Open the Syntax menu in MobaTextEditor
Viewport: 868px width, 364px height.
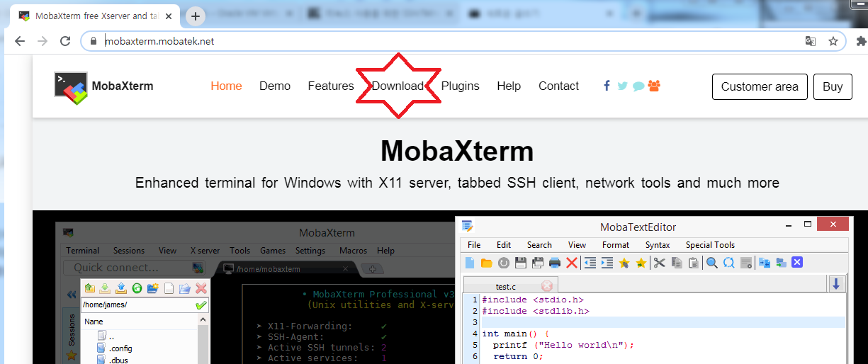(x=658, y=245)
